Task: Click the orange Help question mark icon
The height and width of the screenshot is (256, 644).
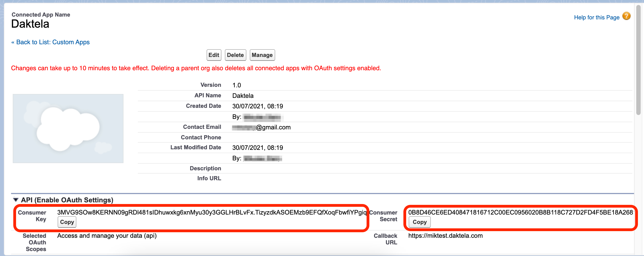Action: pos(626,16)
